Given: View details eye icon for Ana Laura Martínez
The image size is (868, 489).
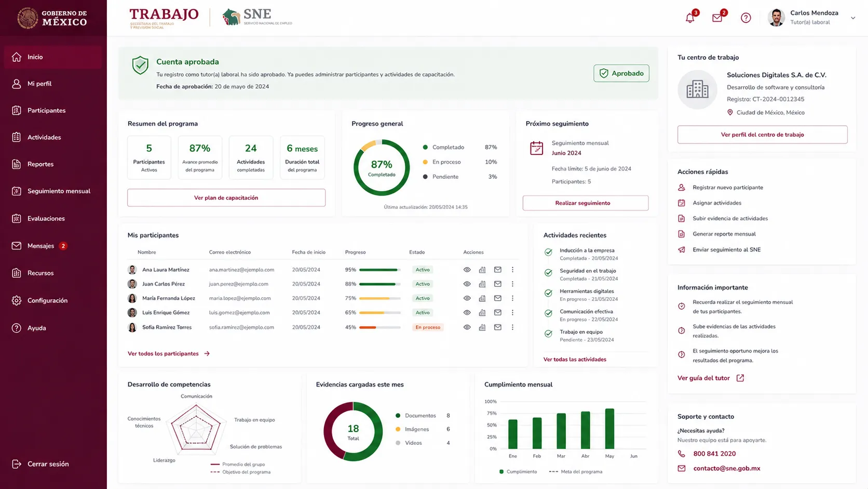Looking at the screenshot, I should click(467, 270).
